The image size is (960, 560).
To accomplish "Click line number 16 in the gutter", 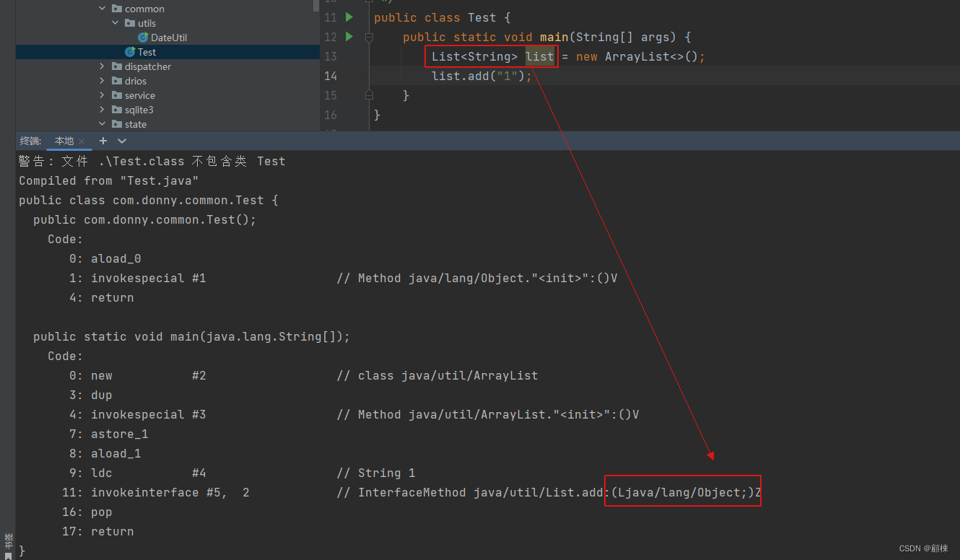I will tap(330, 115).
